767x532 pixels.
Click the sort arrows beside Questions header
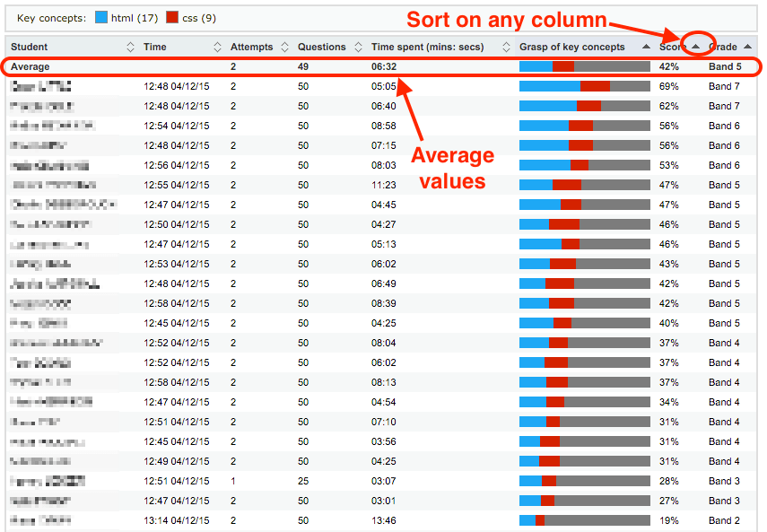click(x=359, y=47)
